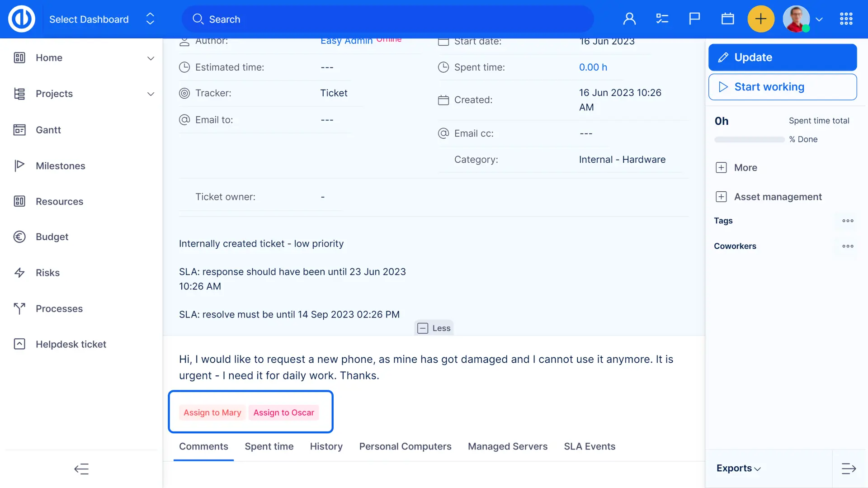The width and height of the screenshot is (868, 488).
Task: Open the nine-dot apps grid menu
Action: click(x=846, y=19)
